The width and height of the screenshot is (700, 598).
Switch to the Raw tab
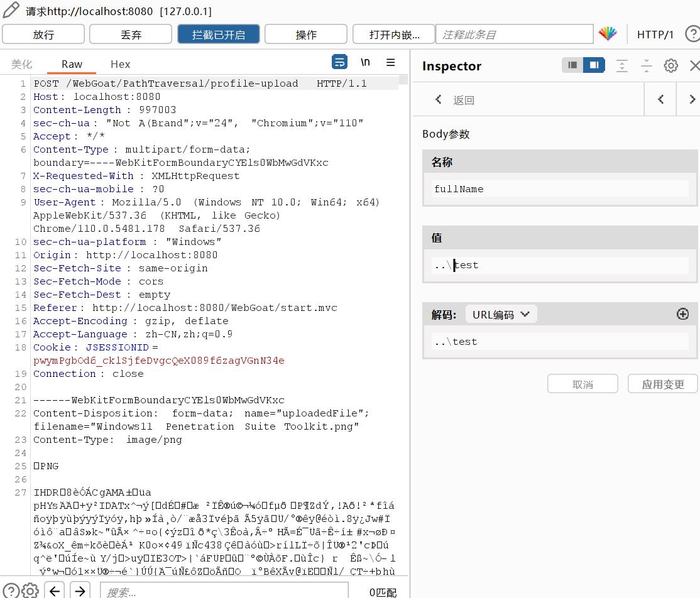click(72, 64)
